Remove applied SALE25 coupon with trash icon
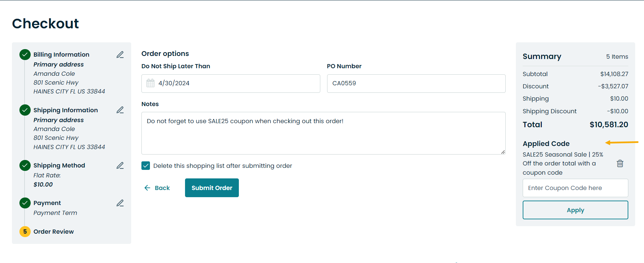Viewport: 644px width, 263px height. click(620, 163)
